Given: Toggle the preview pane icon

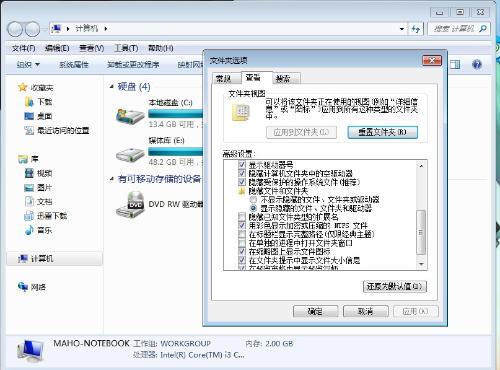Looking at the screenshot, I should (455, 64).
